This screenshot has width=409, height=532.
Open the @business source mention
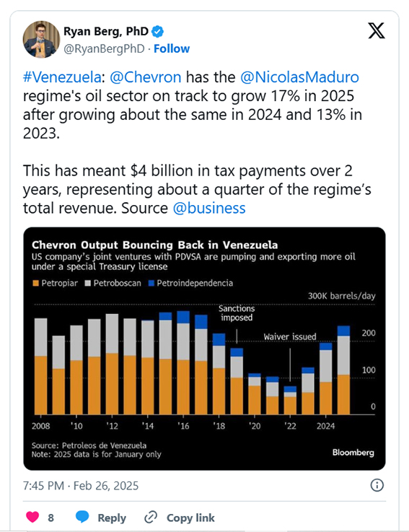209,208
